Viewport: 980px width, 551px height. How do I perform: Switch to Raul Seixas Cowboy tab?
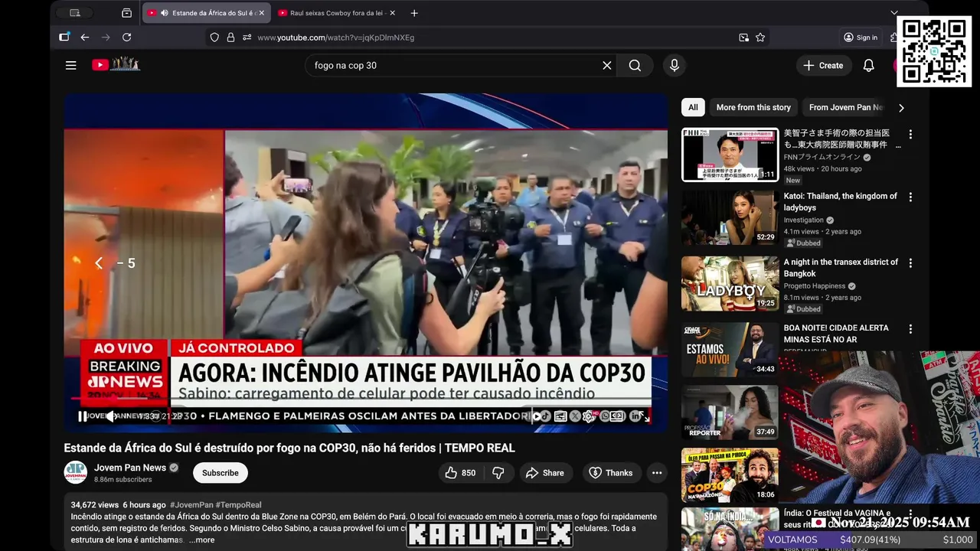(x=336, y=13)
